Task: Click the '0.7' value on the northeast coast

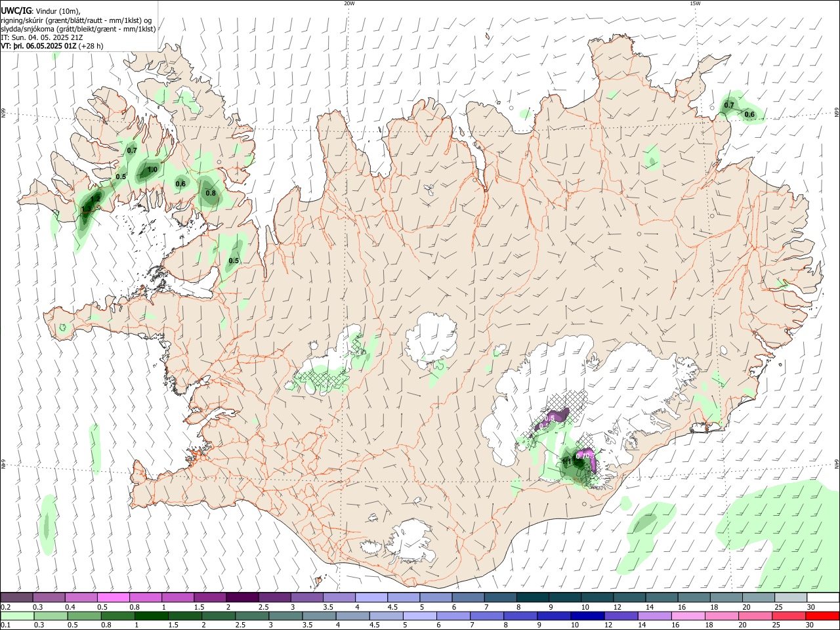Action: [729, 105]
